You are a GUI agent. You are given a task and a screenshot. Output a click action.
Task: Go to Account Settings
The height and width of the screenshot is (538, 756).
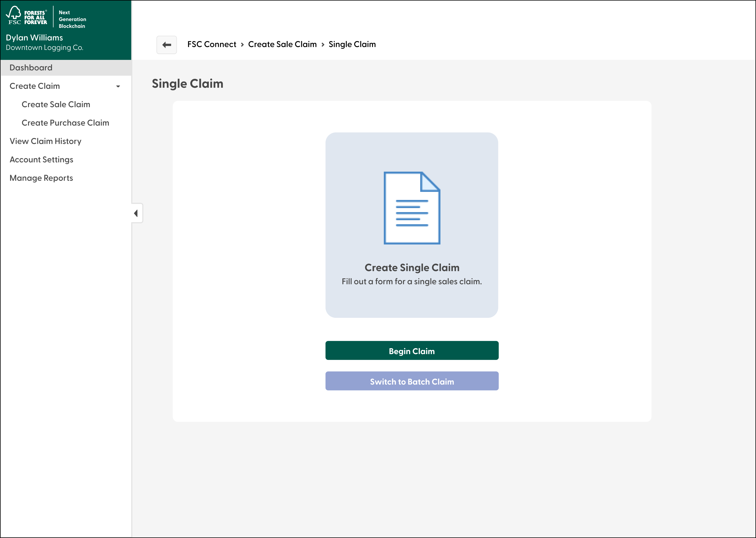pyautogui.click(x=41, y=160)
